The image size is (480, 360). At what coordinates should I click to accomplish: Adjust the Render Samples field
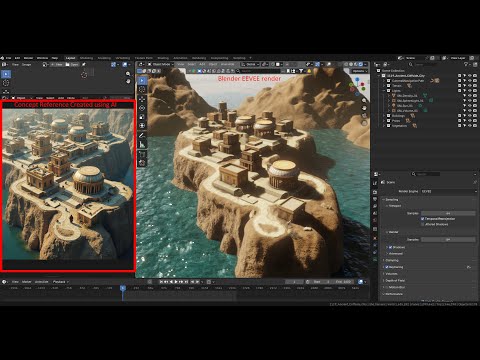click(x=448, y=240)
